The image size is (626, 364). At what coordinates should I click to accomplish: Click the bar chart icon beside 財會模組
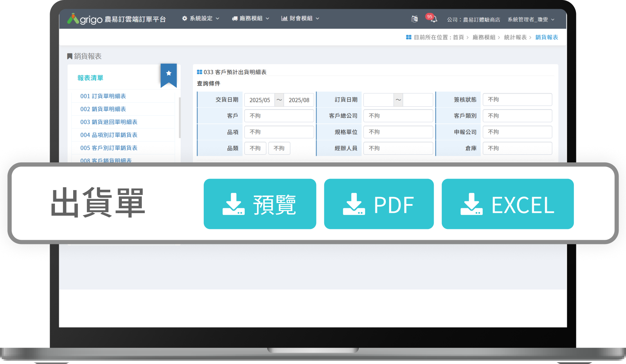[x=284, y=19]
